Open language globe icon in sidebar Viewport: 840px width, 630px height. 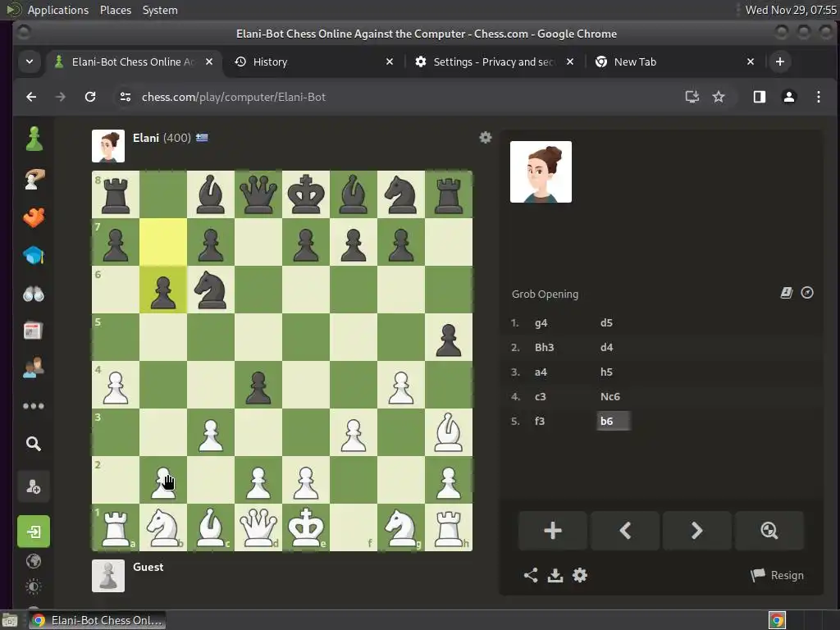[x=34, y=561]
